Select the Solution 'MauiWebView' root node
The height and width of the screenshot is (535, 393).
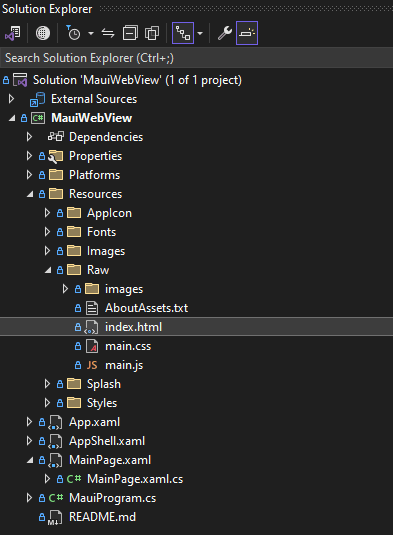(137, 80)
